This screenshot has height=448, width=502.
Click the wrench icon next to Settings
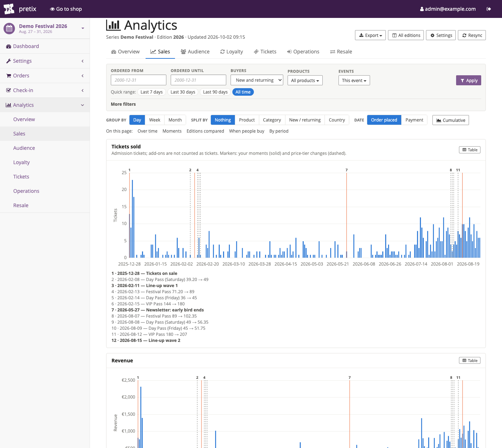(x=9, y=61)
